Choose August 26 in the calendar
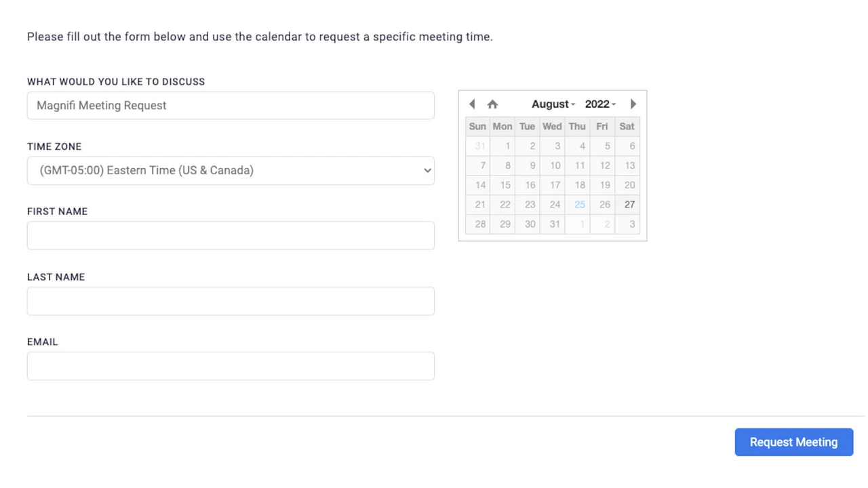This screenshot has height=488, width=868. 604,205
